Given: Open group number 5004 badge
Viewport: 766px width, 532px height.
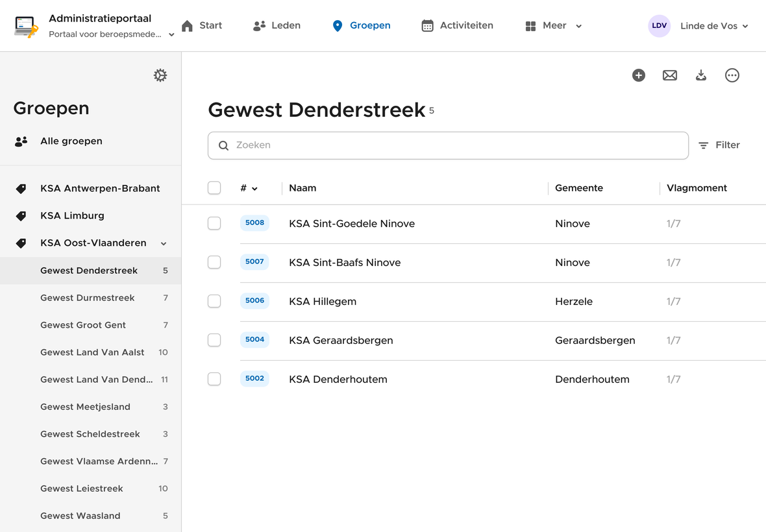Looking at the screenshot, I should click(254, 339).
